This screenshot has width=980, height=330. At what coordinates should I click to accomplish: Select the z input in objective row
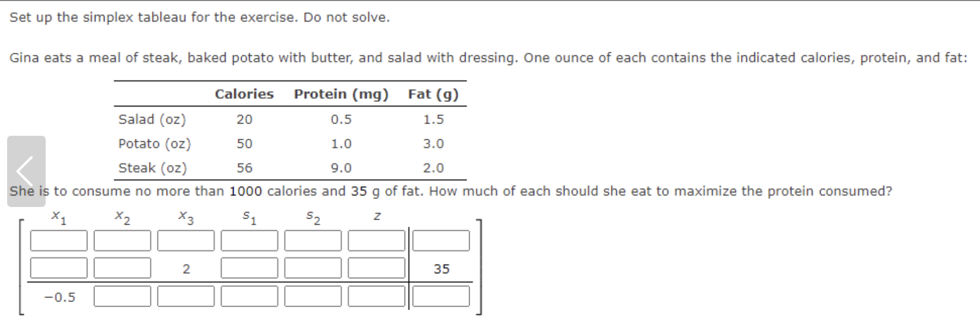pyautogui.click(x=377, y=296)
